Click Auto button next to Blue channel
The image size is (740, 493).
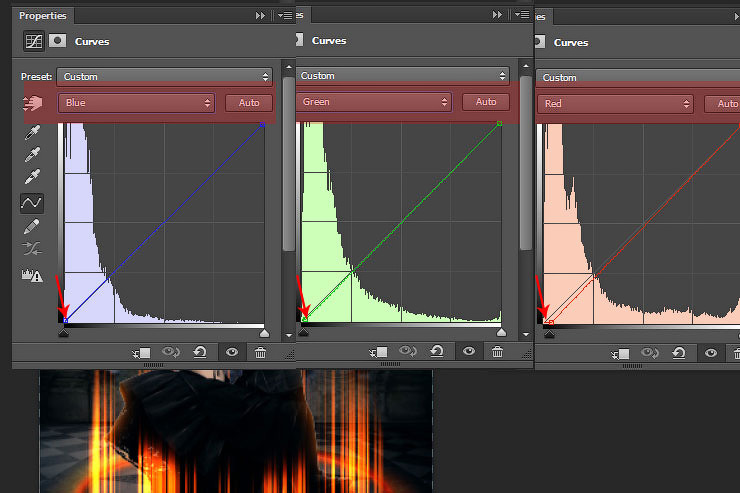tap(248, 103)
